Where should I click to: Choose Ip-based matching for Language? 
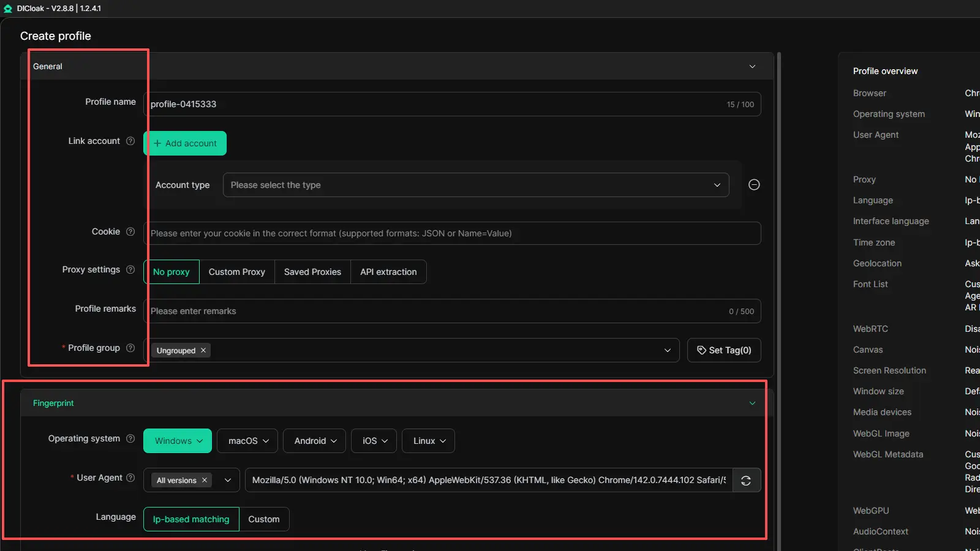(191, 519)
